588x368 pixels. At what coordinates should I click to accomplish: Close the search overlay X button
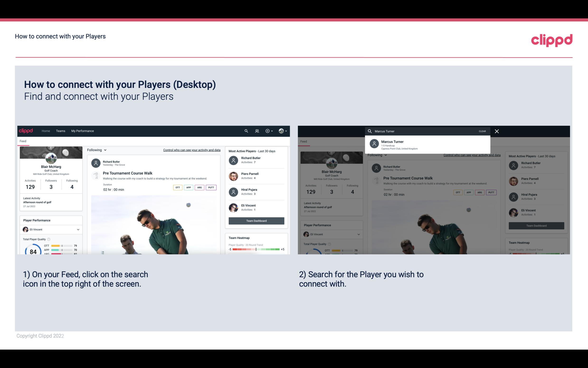(498, 131)
